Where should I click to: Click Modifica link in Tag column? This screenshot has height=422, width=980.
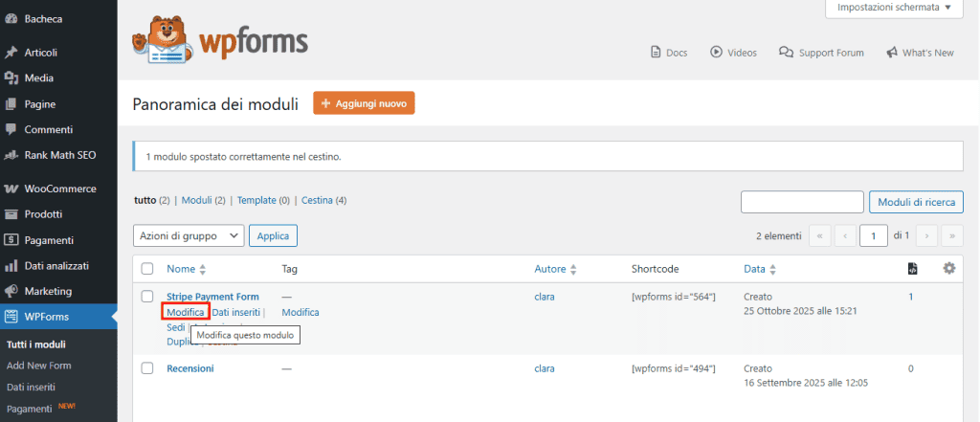pyautogui.click(x=301, y=312)
